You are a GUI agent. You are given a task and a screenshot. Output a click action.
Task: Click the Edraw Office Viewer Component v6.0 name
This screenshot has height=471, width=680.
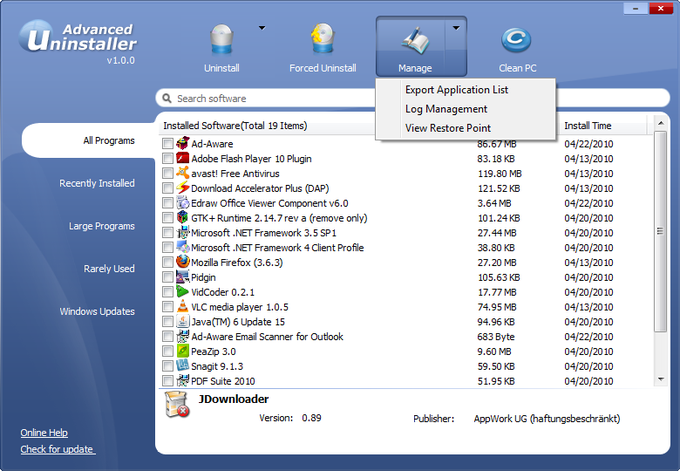269,203
